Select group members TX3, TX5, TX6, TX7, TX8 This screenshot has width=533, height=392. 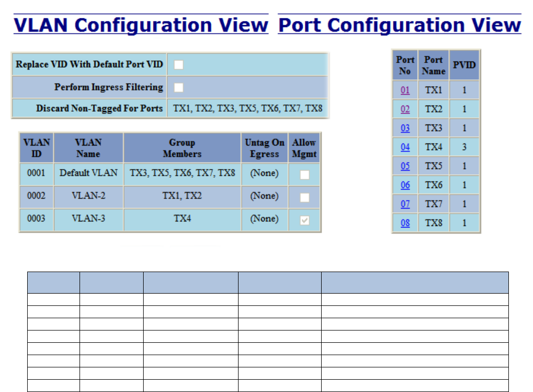tap(182, 174)
